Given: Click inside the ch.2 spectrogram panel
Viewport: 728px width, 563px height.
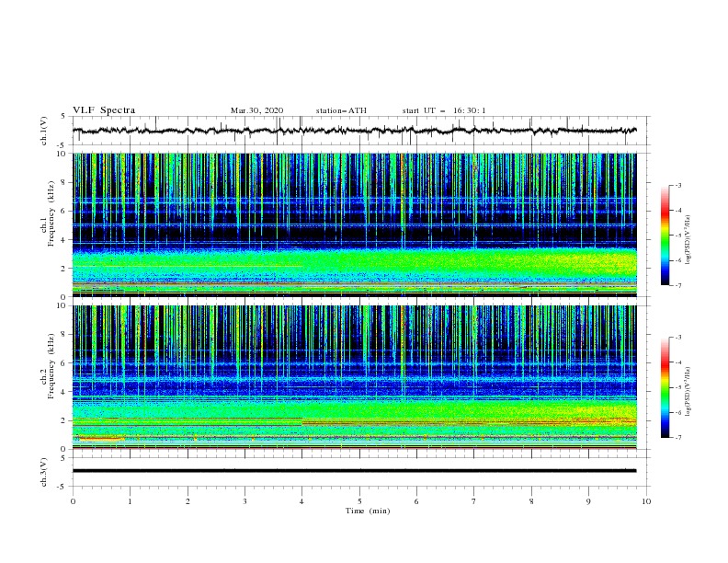Looking at the screenshot, I should [x=354, y=377].
